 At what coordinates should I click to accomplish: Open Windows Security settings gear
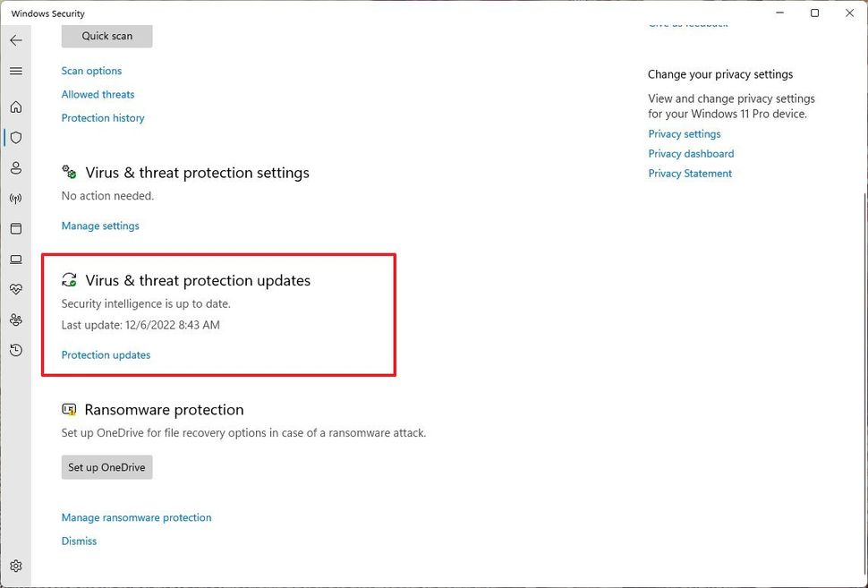click(x=16, y=566)
